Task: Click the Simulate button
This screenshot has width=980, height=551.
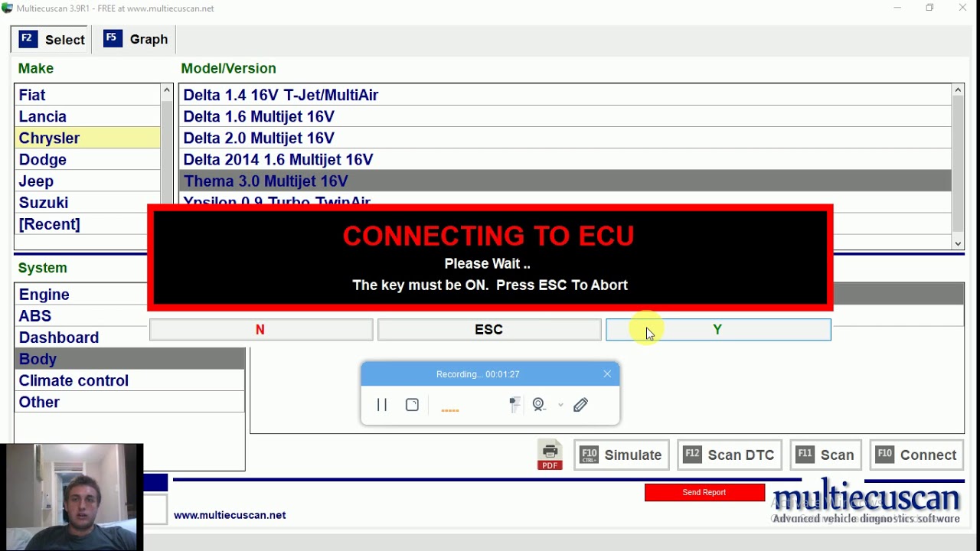Action: tap(622, 455)
